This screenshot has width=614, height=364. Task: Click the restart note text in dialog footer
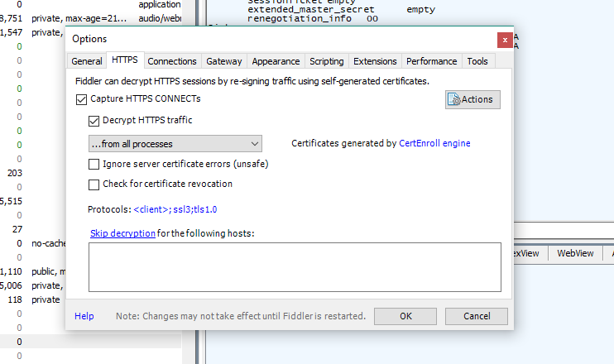pyautogui.click(x=241, y=316)
